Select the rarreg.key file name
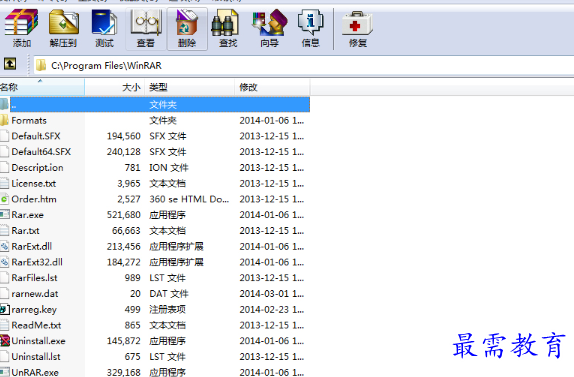Screen dimensions: 574x377 [x=34, y=310]
